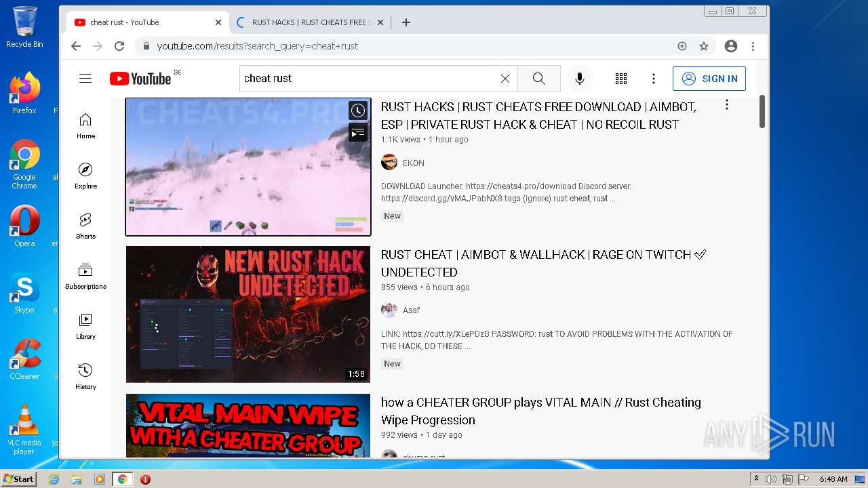Open 'how a CHEATER GROUP plays VITAL MAIN' title

[x=541, y=411]
